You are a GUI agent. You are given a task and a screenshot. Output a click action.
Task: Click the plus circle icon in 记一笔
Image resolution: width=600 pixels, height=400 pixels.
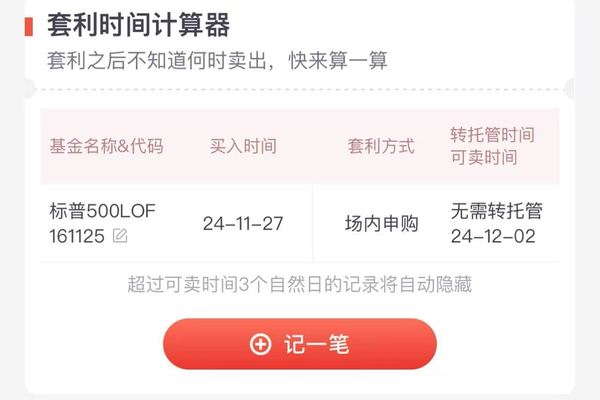coord(261,344)
